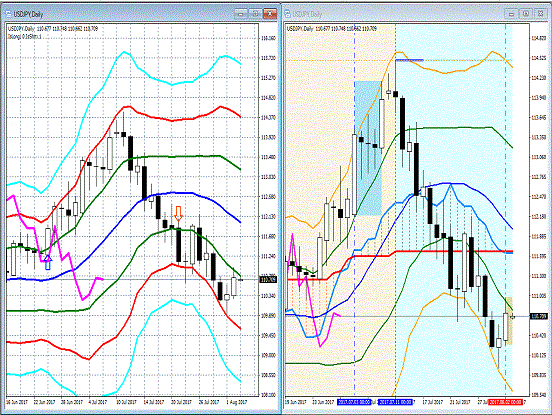Click the left window title USDJPY,Daily
552x415 pixels.
(x=28, y=14)
